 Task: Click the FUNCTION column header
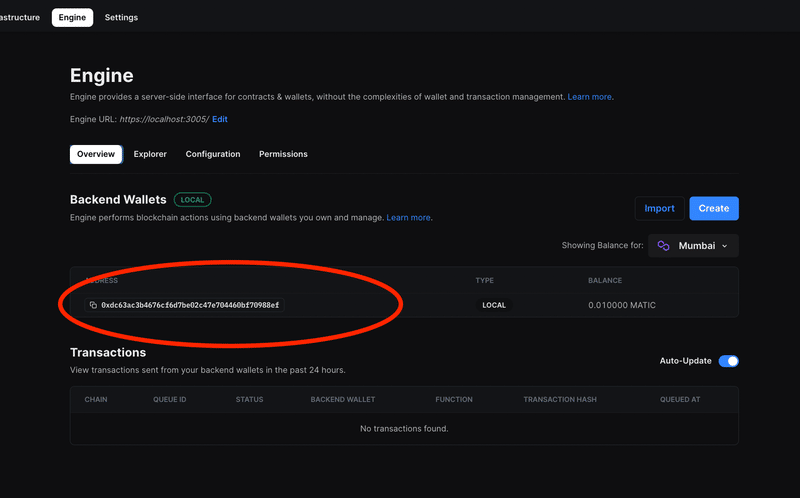point(454,400)
